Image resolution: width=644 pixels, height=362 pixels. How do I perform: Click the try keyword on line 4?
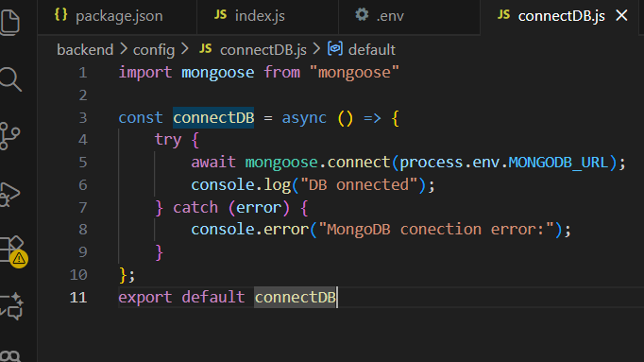click(x=168, y=140)
